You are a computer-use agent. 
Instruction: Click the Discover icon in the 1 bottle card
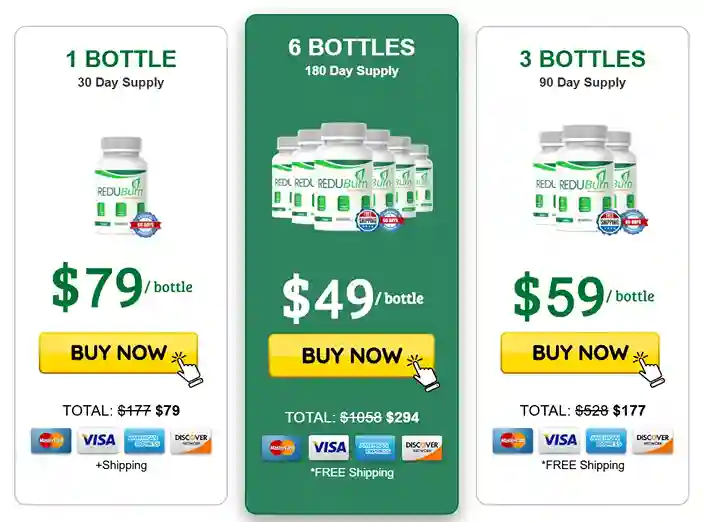point(190,441)
